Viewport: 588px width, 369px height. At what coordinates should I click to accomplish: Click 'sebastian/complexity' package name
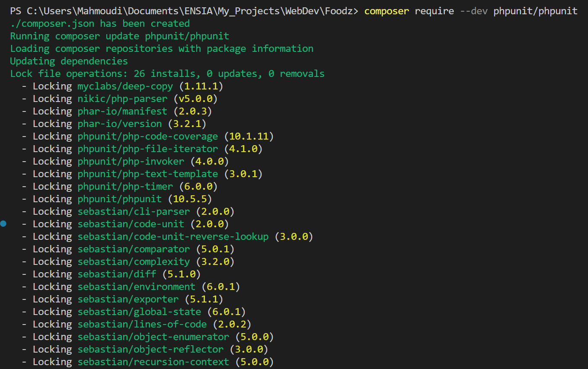134,261
